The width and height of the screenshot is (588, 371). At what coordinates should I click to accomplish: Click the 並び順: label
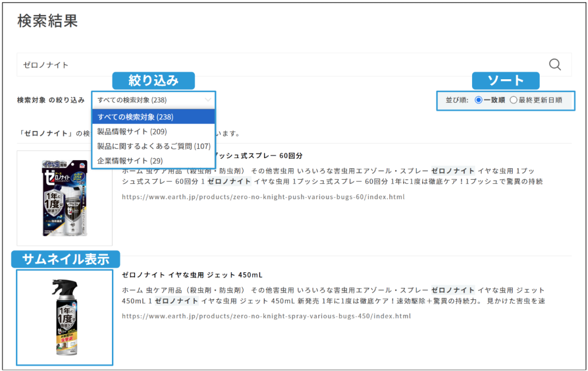click(457, 100)
